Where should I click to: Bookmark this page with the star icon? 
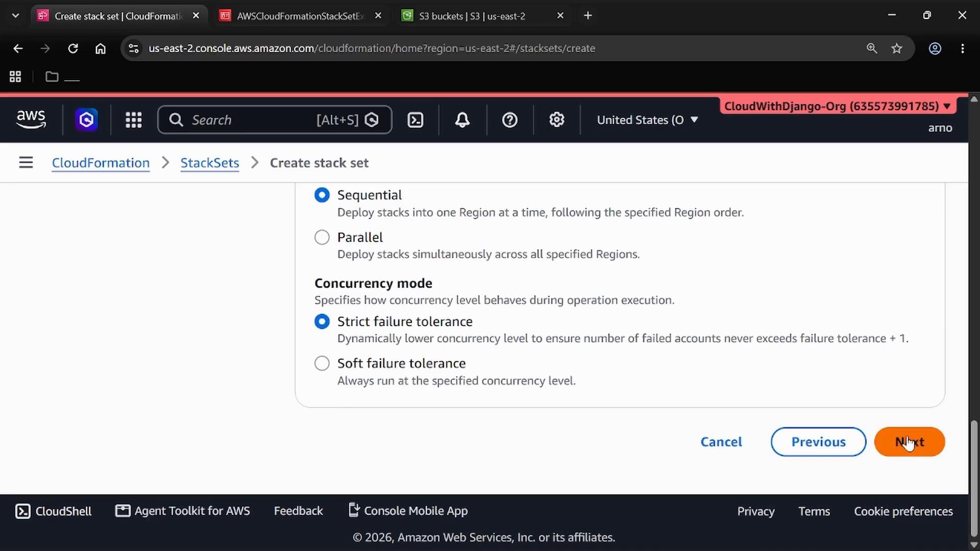click(897, 48)
